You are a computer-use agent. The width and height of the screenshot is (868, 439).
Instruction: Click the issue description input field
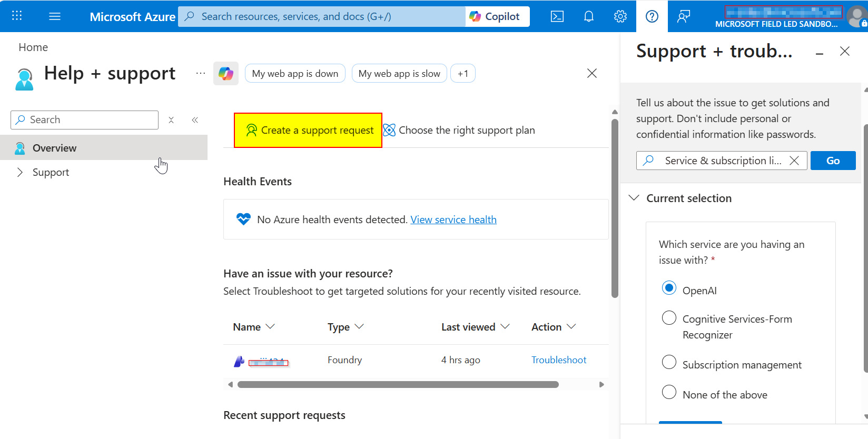pos(722,161)
